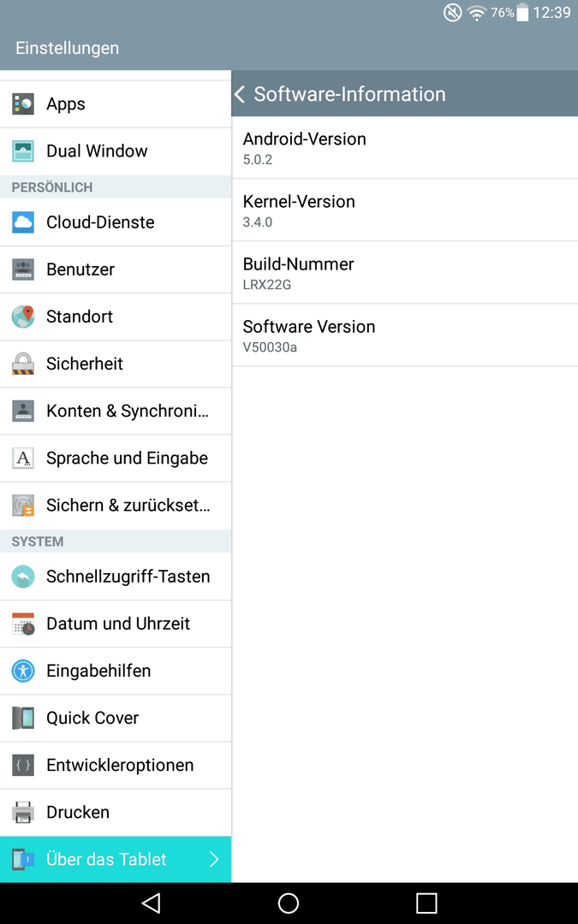This screenshot has height=924, width=578.
Task: Open Sprache und Eingabe settings
Action: (x=116, y=458)
